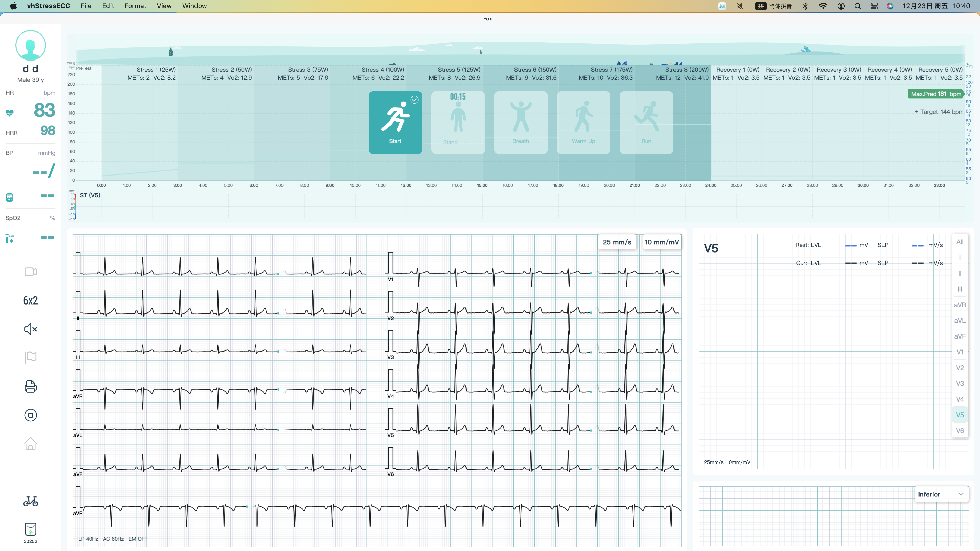Click the Wi-Fi menu bar icon
This screenshot has width=980, height=551.
(823, 6)
